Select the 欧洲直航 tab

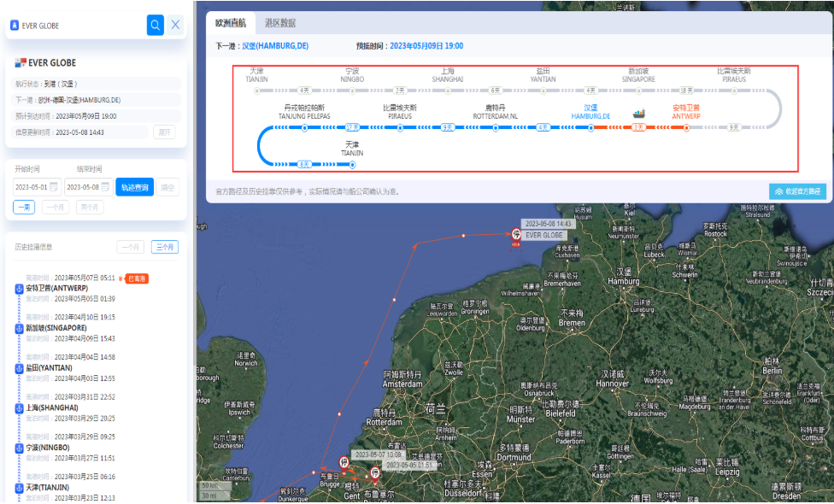tap(230, 23)
